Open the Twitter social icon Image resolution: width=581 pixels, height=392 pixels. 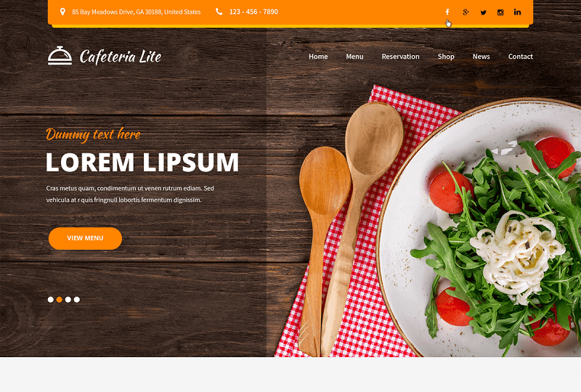click(483, 12)
